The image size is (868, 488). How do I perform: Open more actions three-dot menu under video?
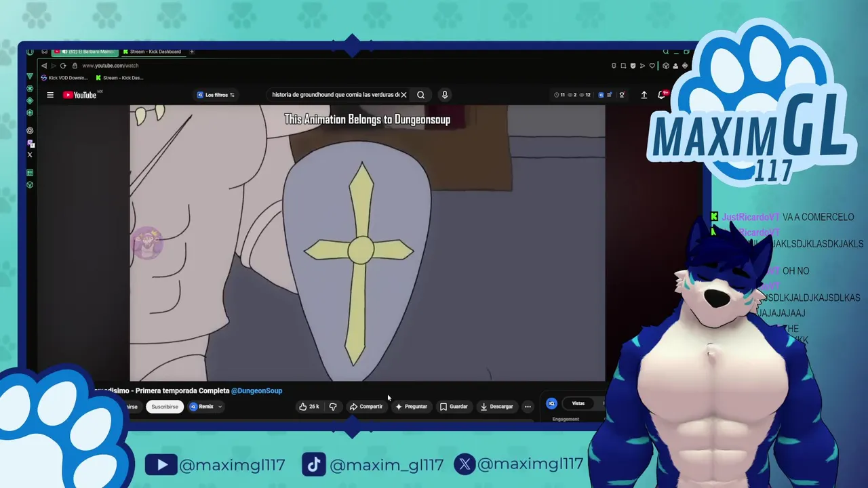pyautogui.click(x=528, y=407)
